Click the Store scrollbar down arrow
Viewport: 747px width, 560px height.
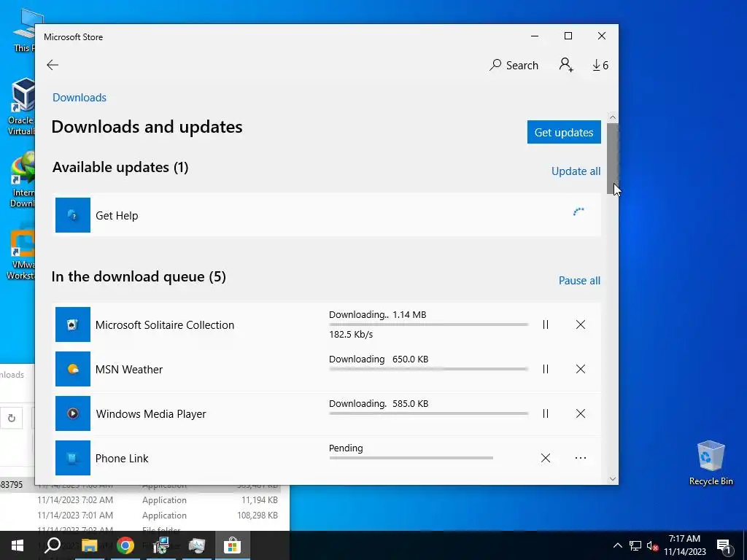click(x=613, y=479)
